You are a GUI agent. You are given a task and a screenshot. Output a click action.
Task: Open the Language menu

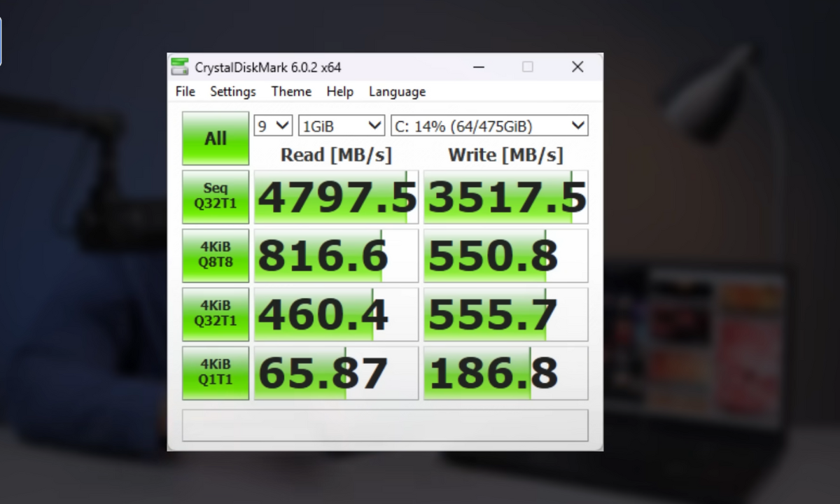397,92
